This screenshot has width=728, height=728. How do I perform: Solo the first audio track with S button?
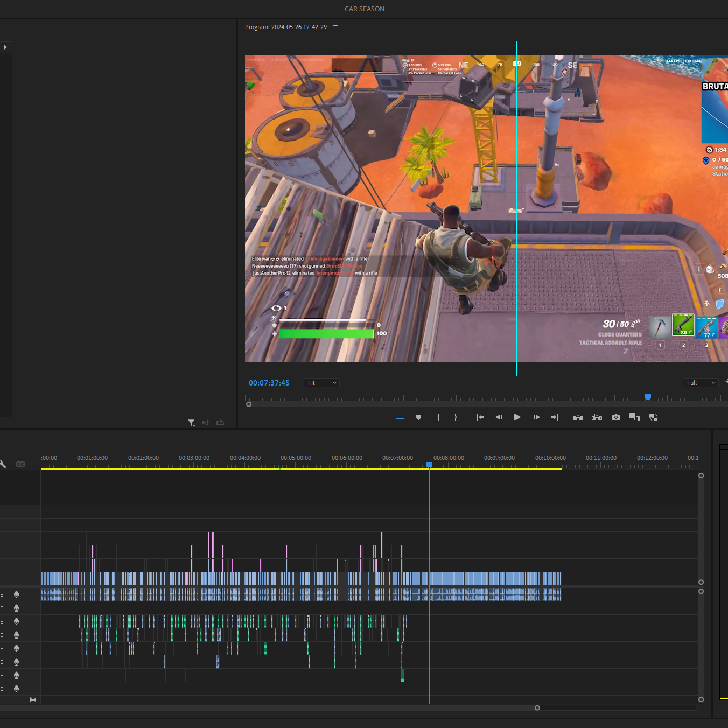tap(2, 595)
